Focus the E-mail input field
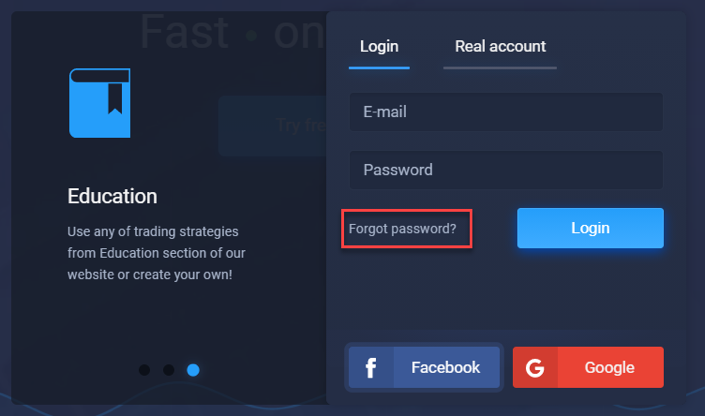This screenshot has height=416, width=706. click(x=506, y=112)
